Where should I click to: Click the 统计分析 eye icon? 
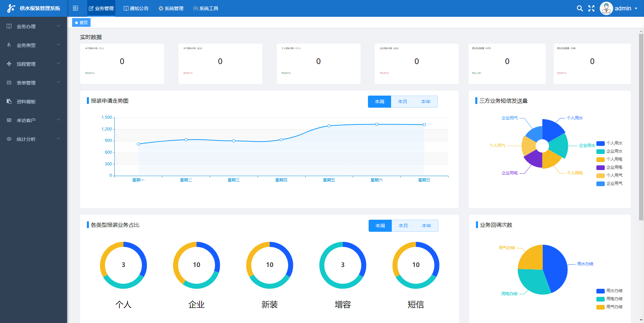9,139
